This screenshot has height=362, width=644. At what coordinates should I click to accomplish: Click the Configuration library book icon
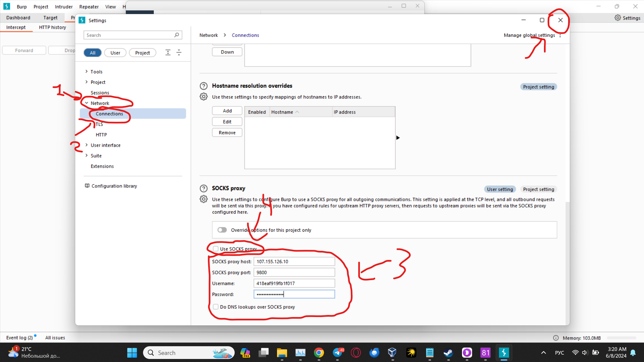tap(87, 186)
